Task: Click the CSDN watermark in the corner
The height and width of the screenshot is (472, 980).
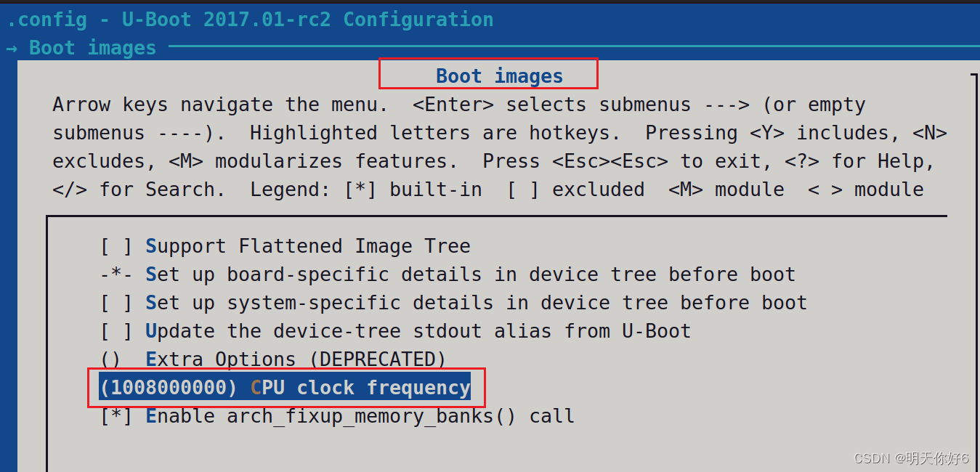Action: point(910,458)
